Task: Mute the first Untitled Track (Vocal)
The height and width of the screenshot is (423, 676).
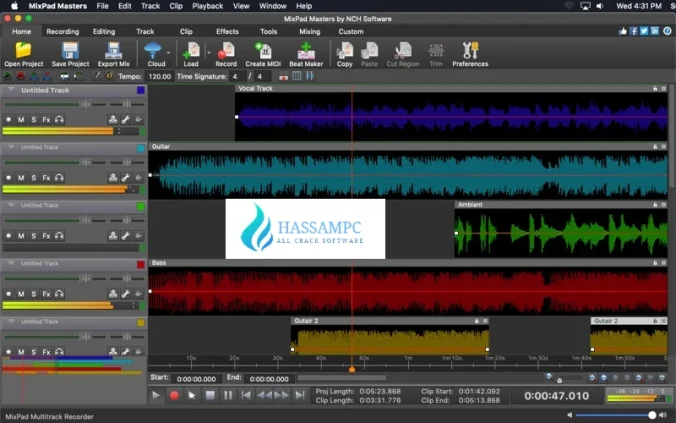Action: point(21,119)
